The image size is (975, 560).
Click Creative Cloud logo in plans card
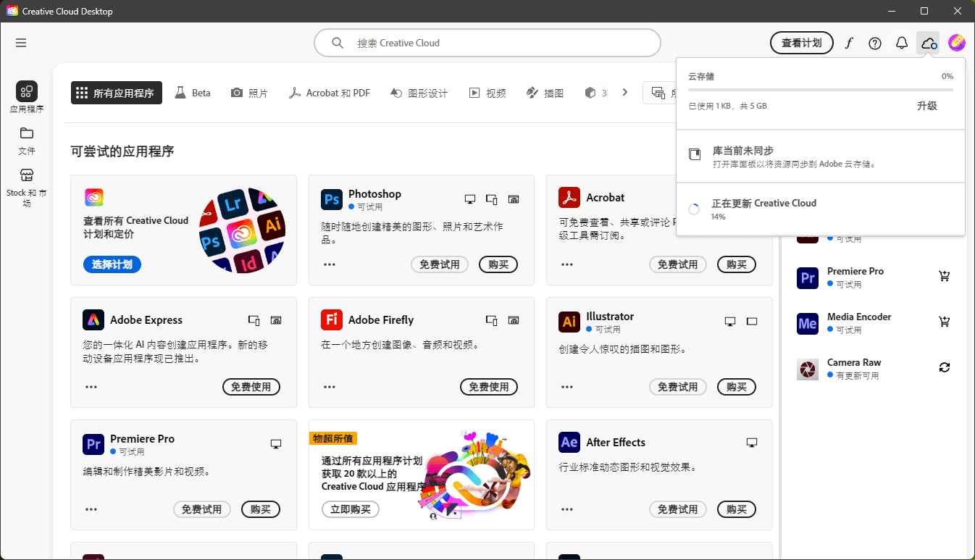click(x=94, y=197)
